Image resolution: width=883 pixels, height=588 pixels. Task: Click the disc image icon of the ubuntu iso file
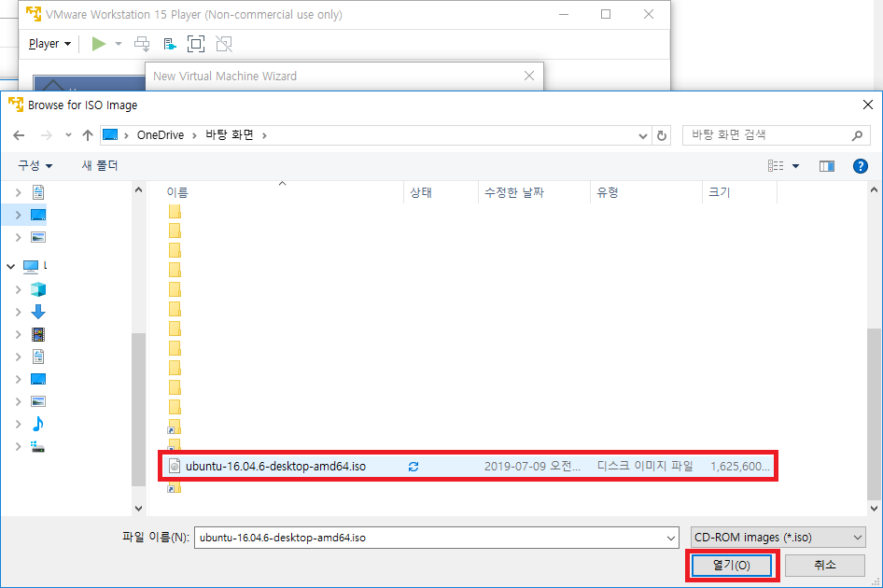pos(175,466)
